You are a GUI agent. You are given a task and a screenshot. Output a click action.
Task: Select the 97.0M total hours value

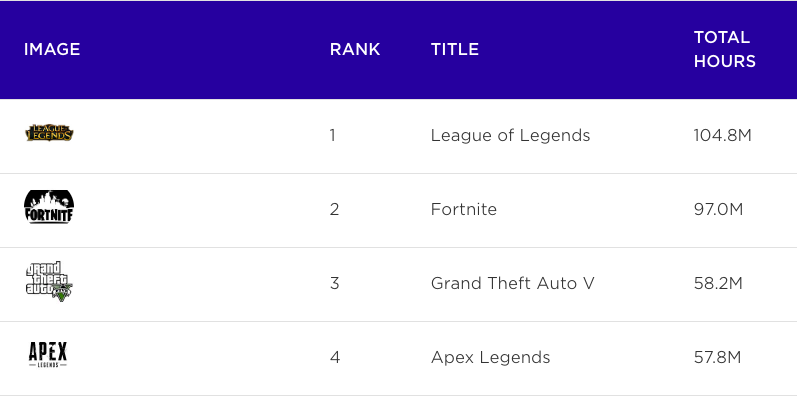[x=718, y=209]
